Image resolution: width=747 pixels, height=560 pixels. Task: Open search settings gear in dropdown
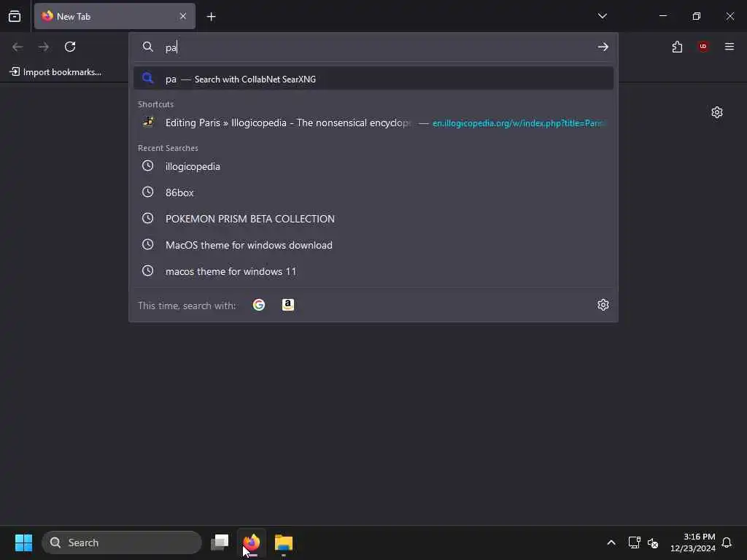pos(603,305)
